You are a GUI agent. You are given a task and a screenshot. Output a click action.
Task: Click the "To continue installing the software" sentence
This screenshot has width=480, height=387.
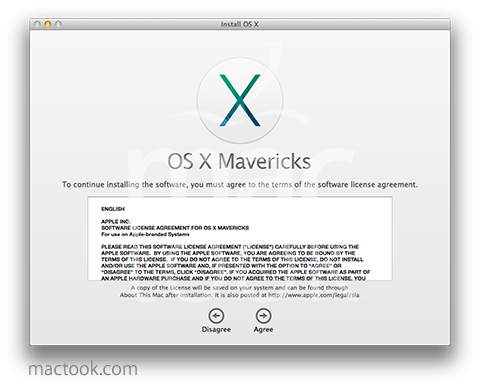[240, 185]
